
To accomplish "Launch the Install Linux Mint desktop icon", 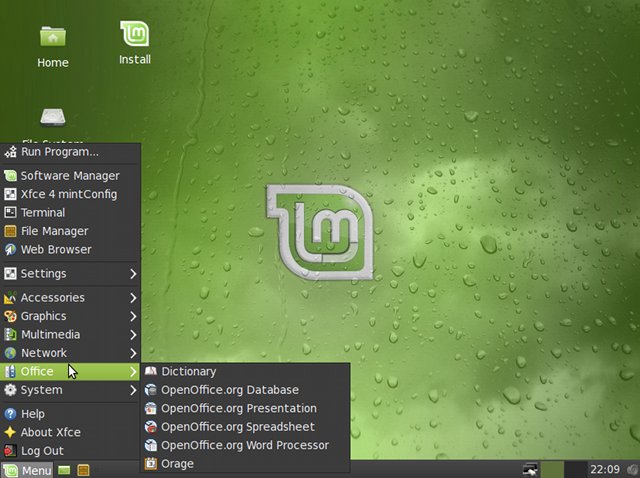I will click(135, 33).
